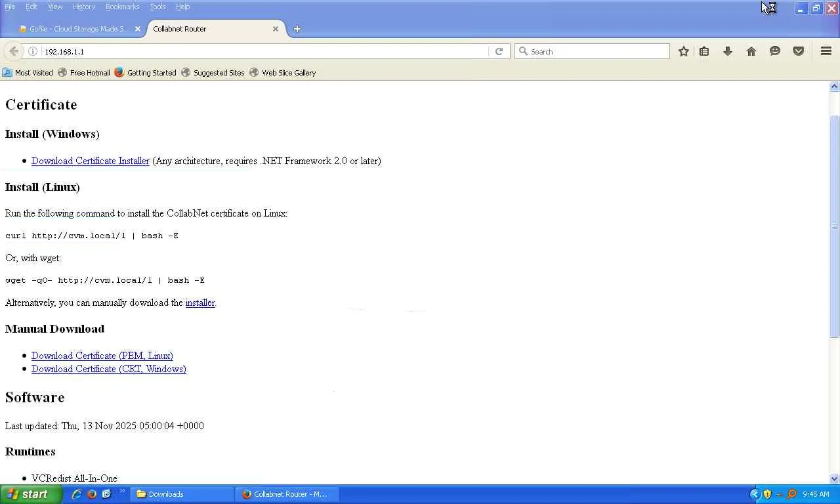Open the Suggested Sites bookmark
This screenshot has height=504, width=840.
(213, 73)
